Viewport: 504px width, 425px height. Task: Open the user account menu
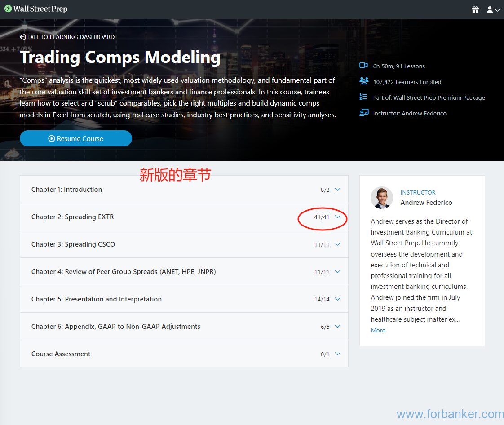493,9
